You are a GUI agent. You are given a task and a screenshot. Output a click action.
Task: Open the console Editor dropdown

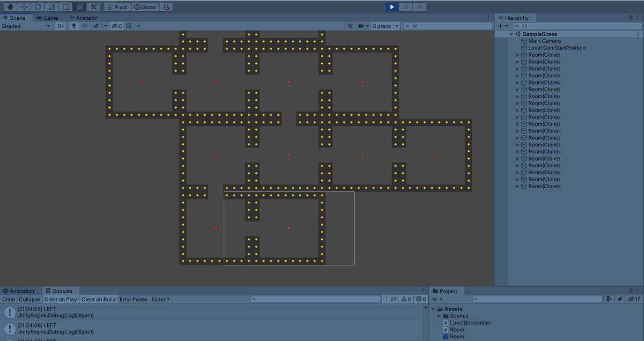point(160,299)
